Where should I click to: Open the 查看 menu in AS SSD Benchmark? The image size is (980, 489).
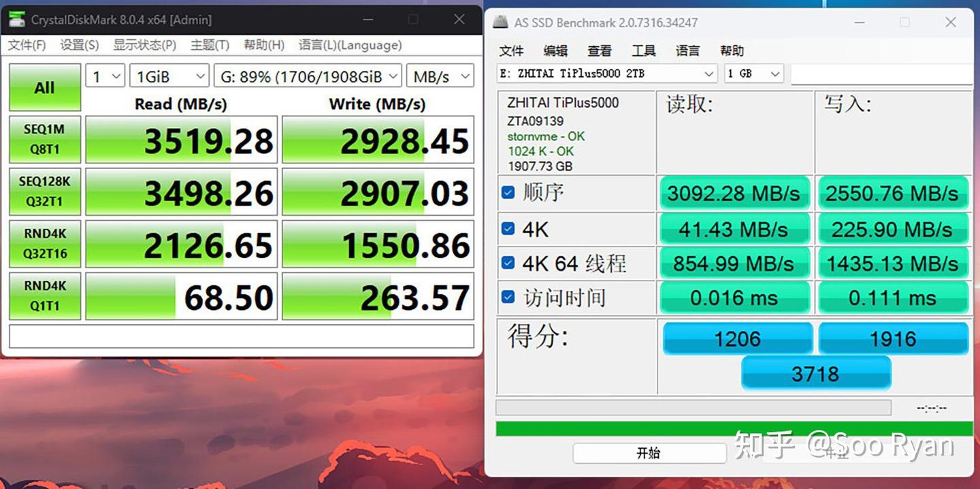tap(599, 50)
